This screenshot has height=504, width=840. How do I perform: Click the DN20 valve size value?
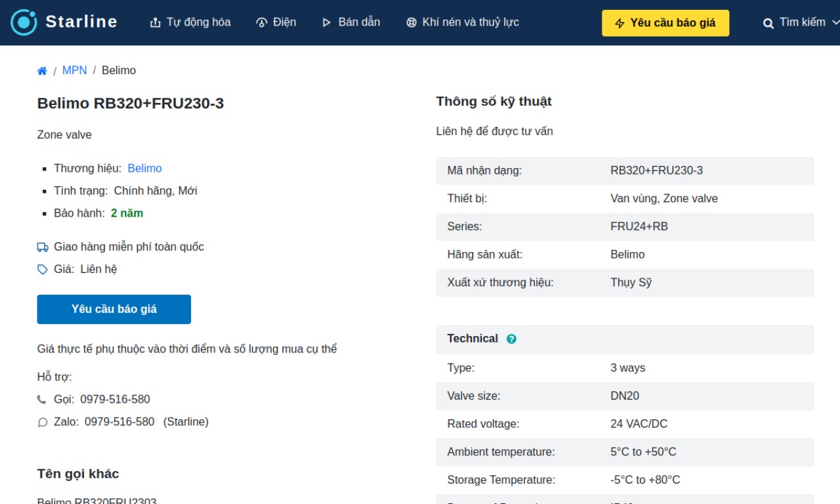(x=625, y=396)
